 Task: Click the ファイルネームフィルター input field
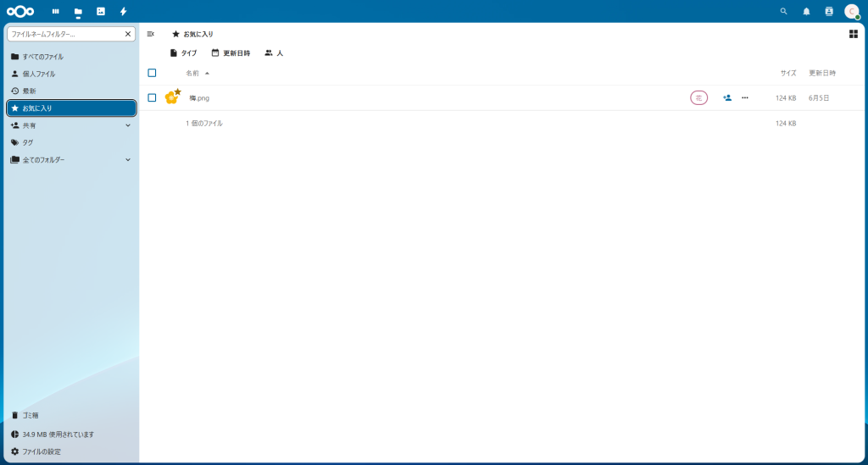(66, 34)
